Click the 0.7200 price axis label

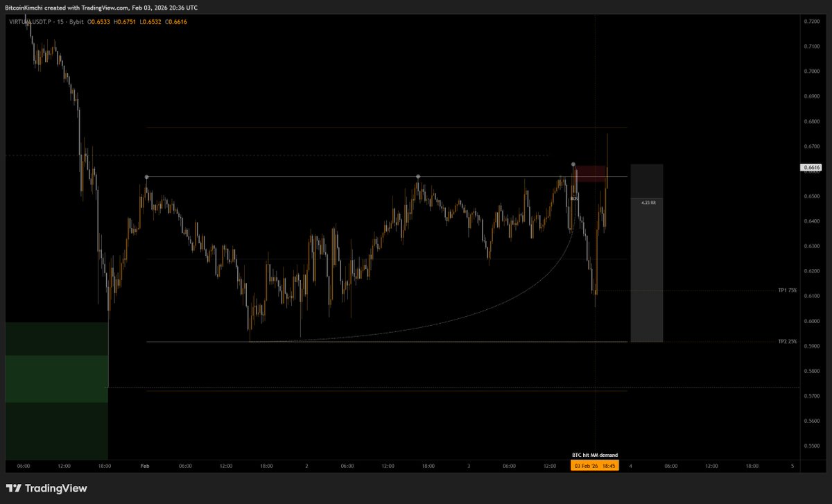(812, 21)
